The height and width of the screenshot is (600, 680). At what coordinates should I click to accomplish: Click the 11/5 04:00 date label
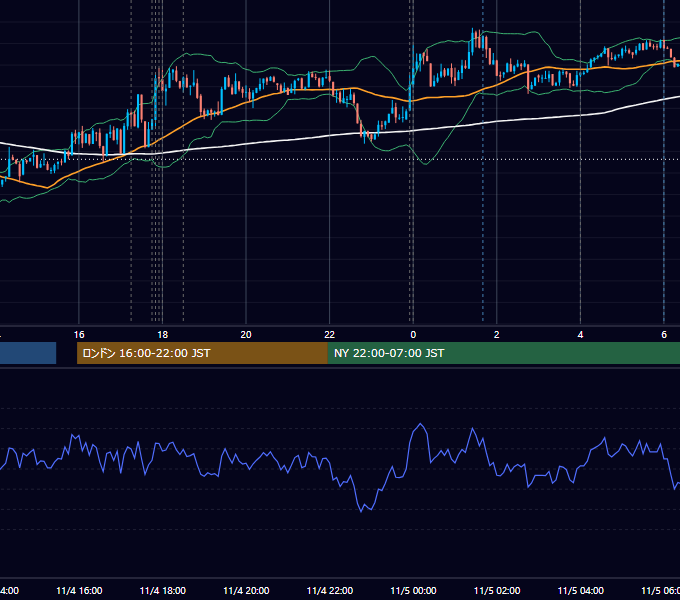click(581, 591)
